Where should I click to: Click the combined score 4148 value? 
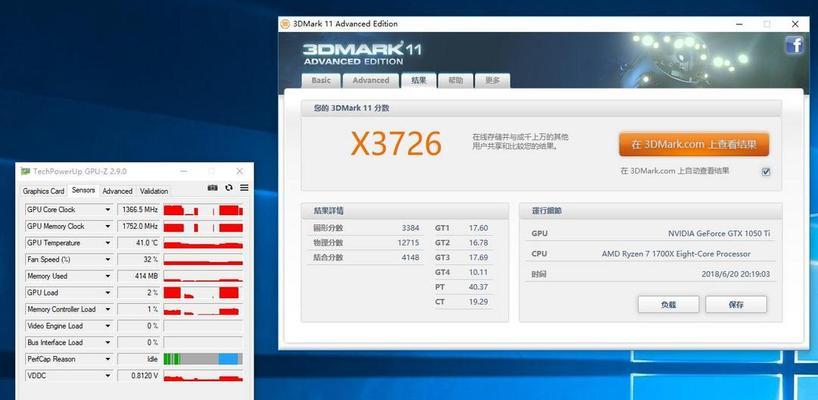[411, 257]
